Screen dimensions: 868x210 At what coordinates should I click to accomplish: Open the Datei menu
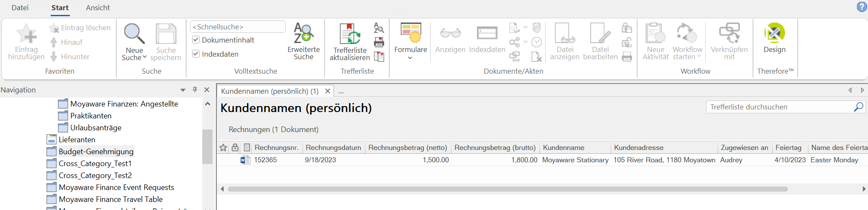[x=20, y=8]
